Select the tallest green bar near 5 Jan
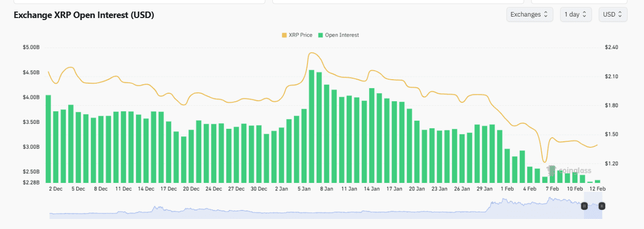 tap(311, 125)
